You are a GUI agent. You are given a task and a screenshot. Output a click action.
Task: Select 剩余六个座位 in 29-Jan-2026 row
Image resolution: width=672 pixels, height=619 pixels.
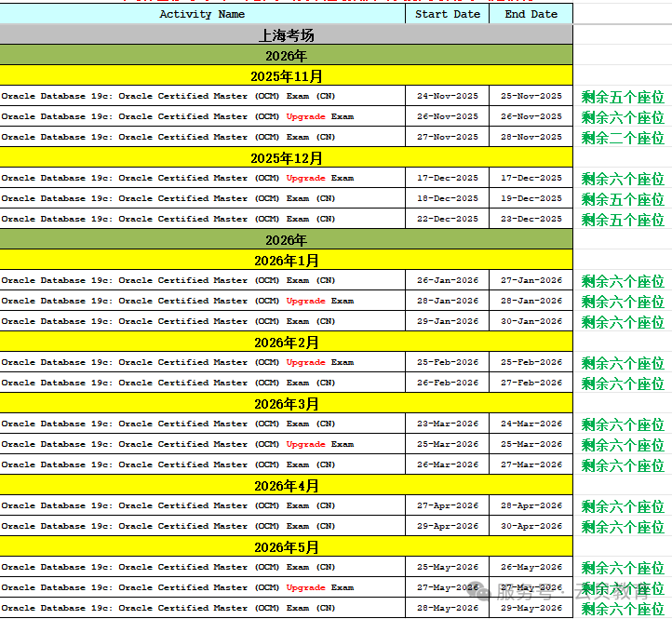coord(623,322)
